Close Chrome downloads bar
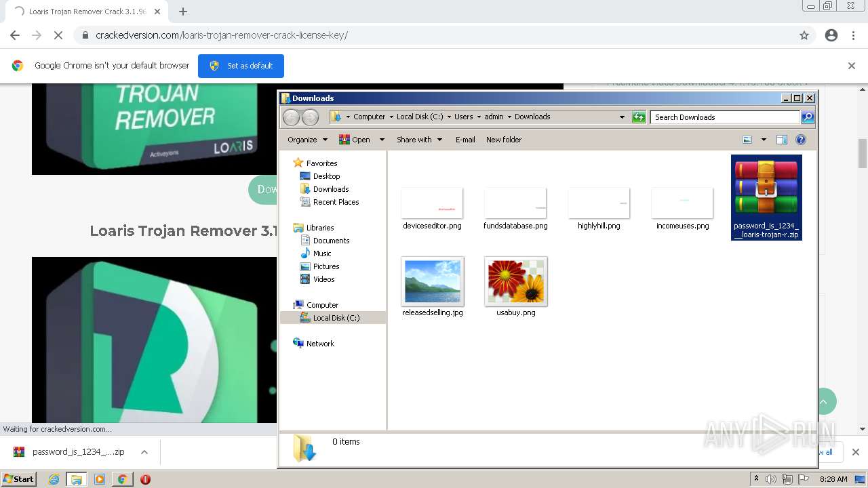 (855, 452)
